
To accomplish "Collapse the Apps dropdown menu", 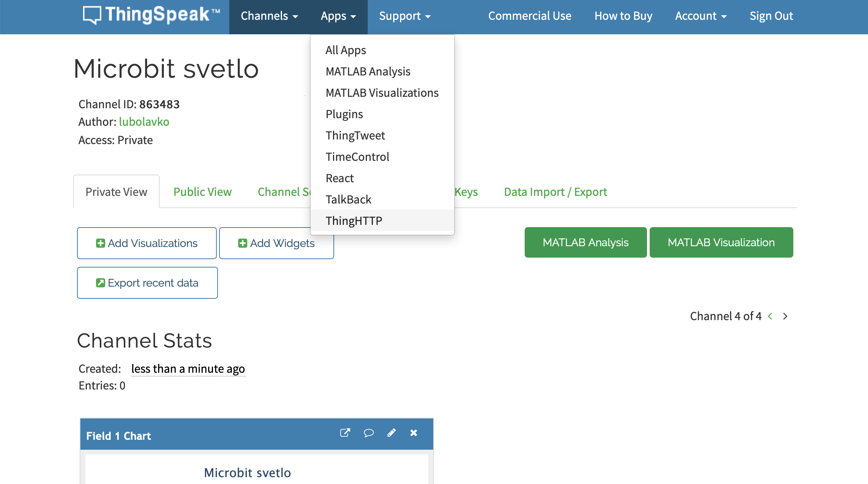I will [x=338, y=16].
